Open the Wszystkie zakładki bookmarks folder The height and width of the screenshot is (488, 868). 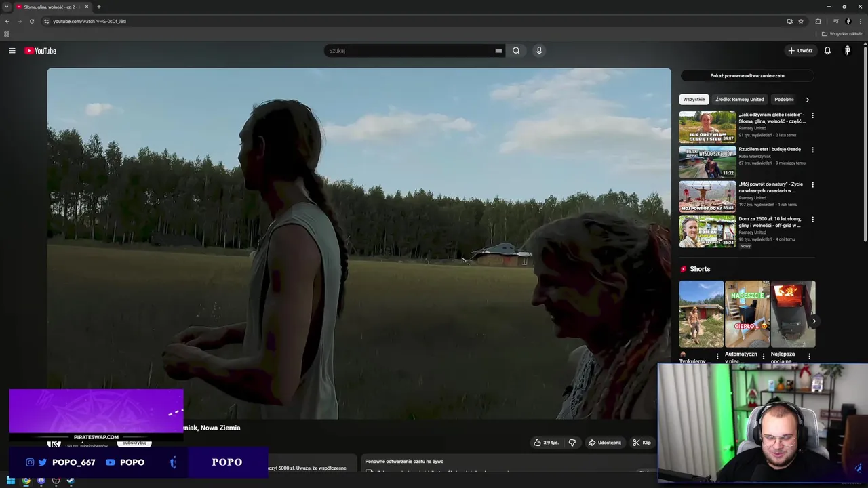pos(842,34)
